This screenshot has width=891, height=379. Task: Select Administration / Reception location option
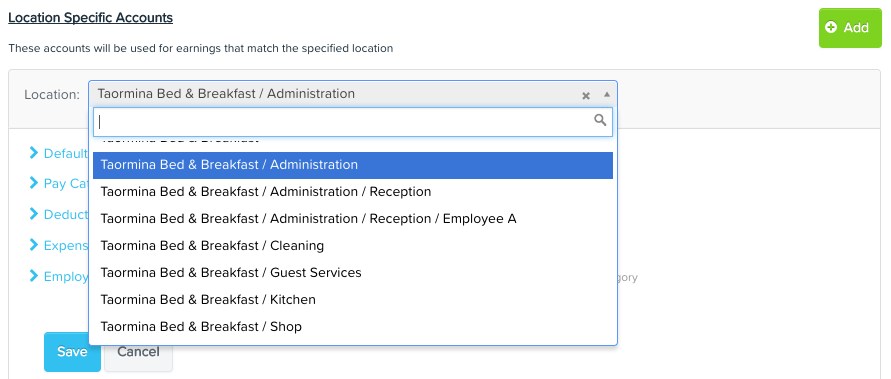point(353,191)
